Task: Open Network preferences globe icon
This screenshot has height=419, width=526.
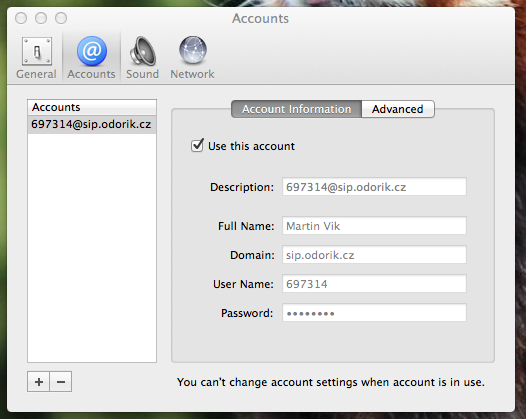Action: point(193,50)
